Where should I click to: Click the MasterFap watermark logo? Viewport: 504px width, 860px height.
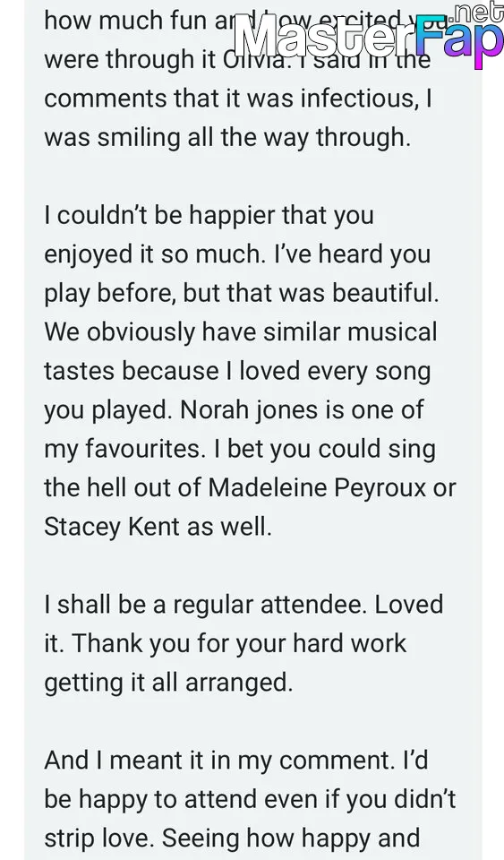coord(368,34)
